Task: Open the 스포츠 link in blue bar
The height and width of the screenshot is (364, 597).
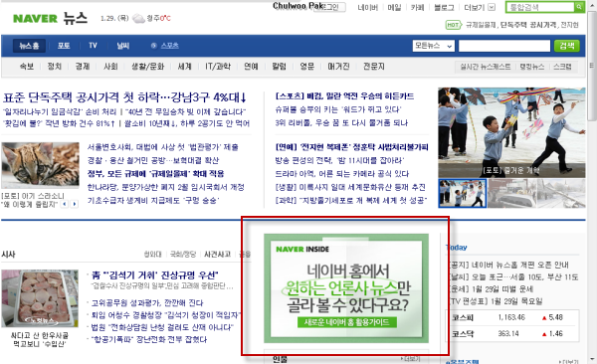Action: pos(169,46)
